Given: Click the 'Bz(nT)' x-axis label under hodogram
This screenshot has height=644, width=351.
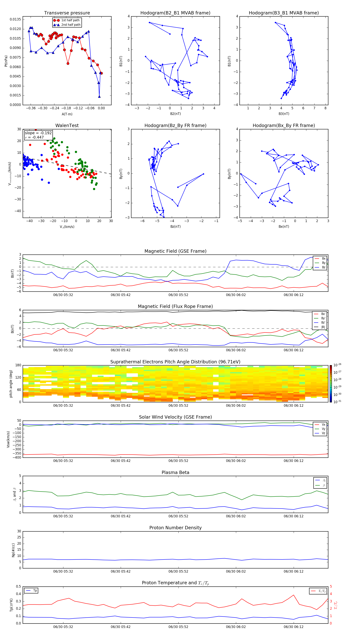Looking at the screenshot, I should 175,227.
